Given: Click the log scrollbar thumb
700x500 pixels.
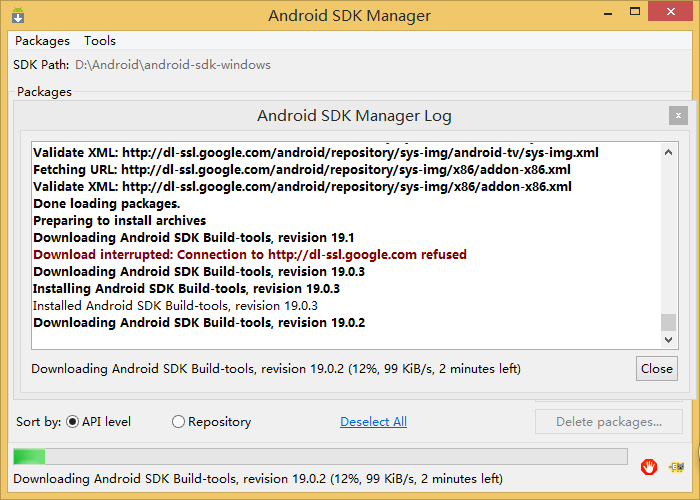Looking at the screenshot, I should (x=668, y=322).
